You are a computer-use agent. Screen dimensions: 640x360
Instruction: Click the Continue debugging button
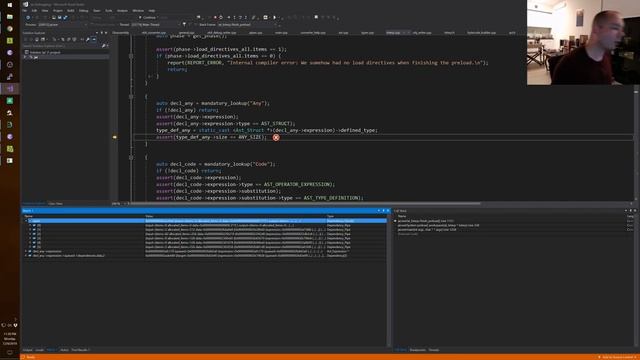(x=148, y=18)
